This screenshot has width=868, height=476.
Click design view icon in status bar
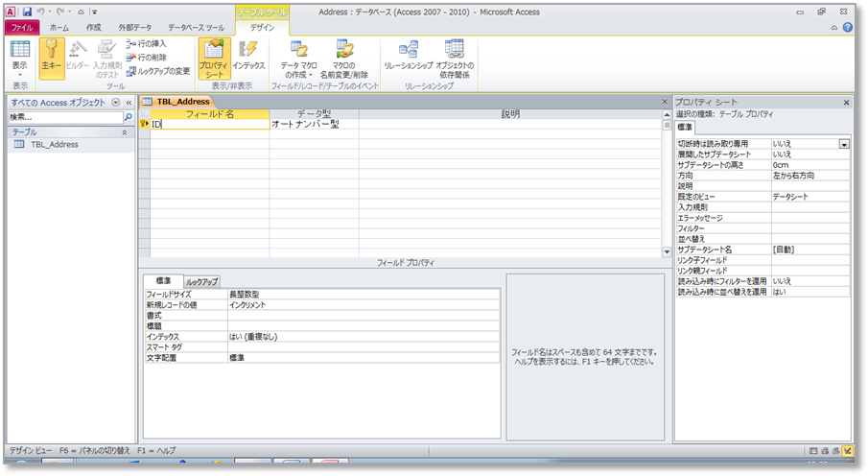[848, 451]
